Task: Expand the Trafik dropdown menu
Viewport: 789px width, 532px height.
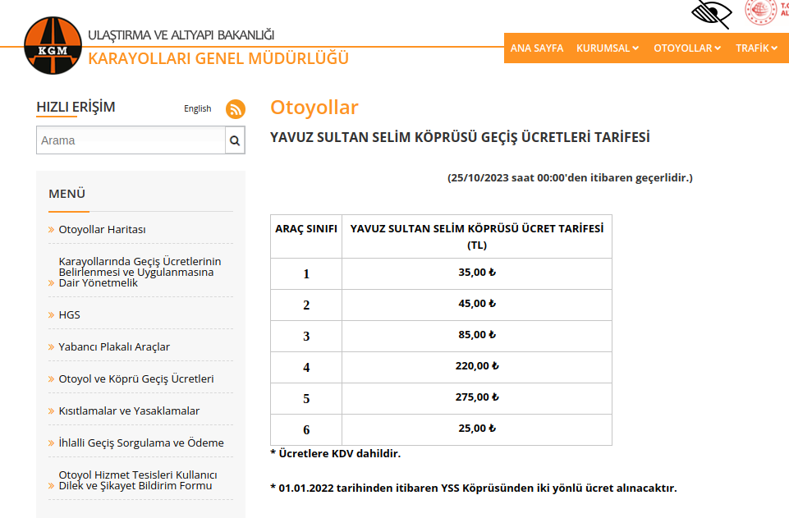Action: (x=756, y=48)
